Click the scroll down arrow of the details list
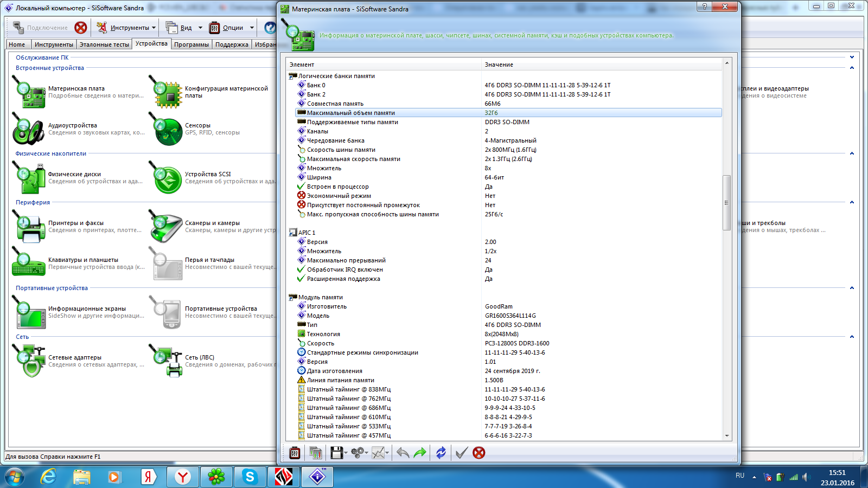 tap(727, 436)
